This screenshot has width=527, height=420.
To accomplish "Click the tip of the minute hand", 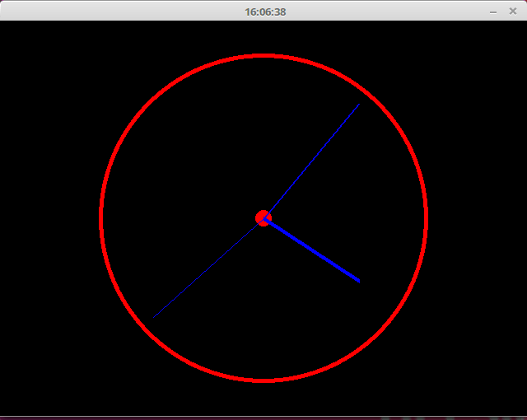I will [359, 105].
